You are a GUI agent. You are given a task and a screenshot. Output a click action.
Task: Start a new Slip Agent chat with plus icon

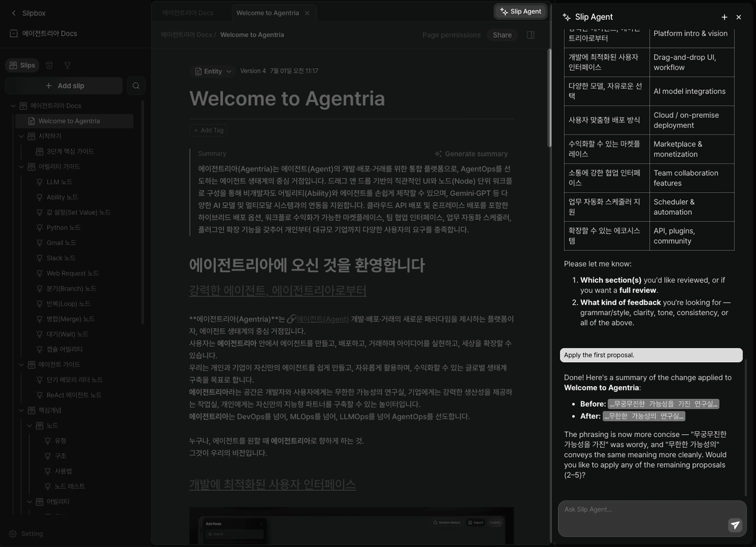tap(724, 17)
